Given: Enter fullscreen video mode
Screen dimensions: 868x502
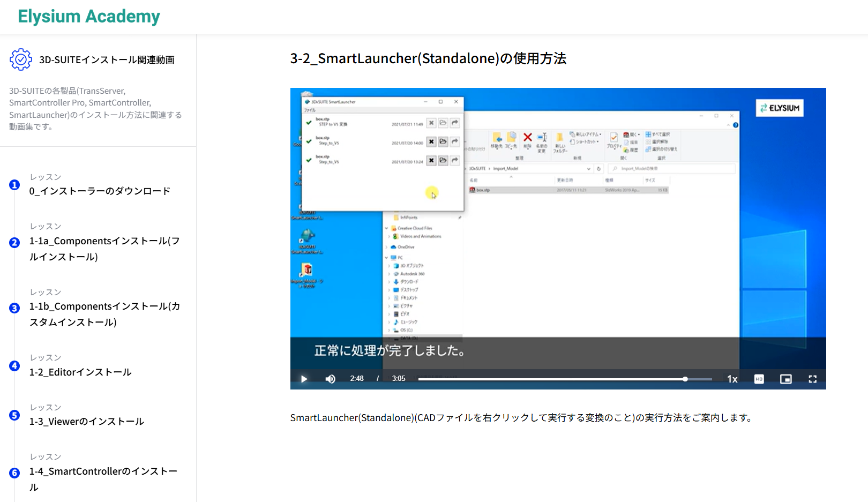Looking at the screenshot, I should (812, 379).
